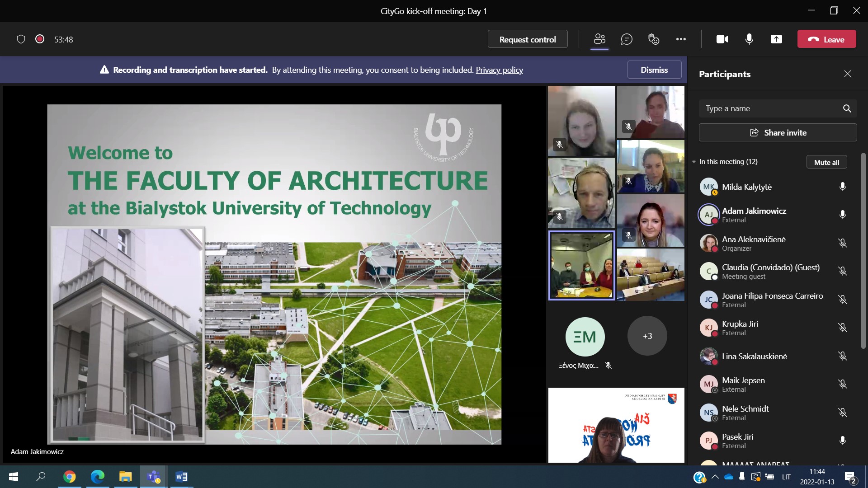Toggle the microphone mute in toolbar
Viewport: 868px width, 488px height.
point(749,39)
